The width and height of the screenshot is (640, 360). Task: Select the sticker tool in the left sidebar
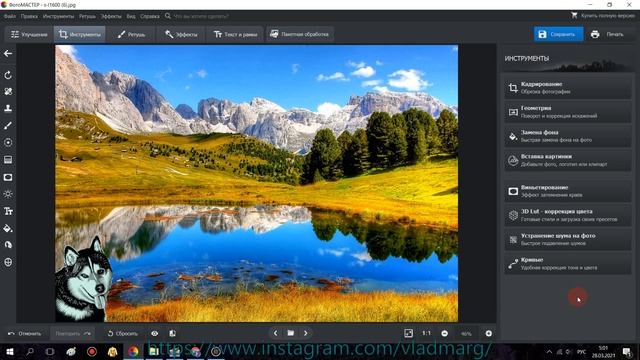pyautogui.click(x=8, y=245)
